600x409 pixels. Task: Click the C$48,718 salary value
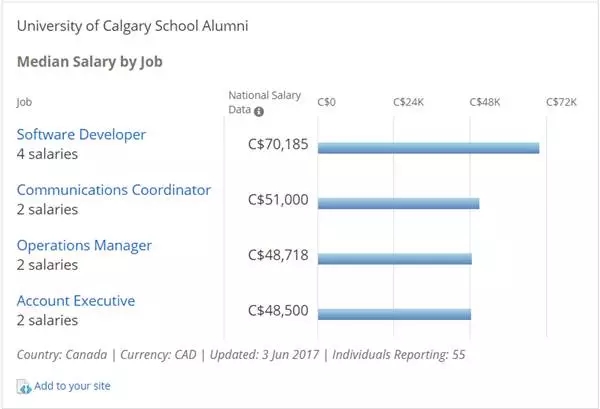278,255
